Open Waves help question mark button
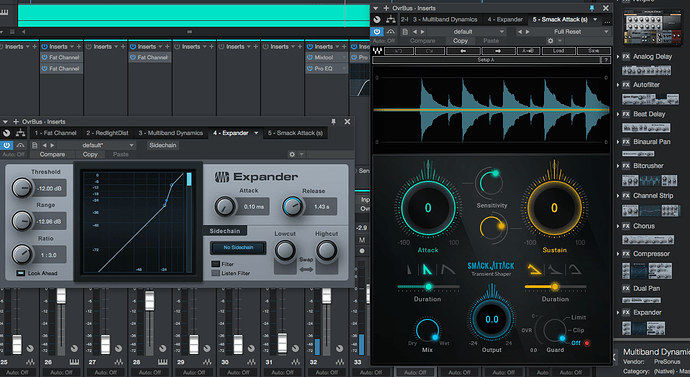The width and height of the screenshot is (690, 377). (606, 60)
